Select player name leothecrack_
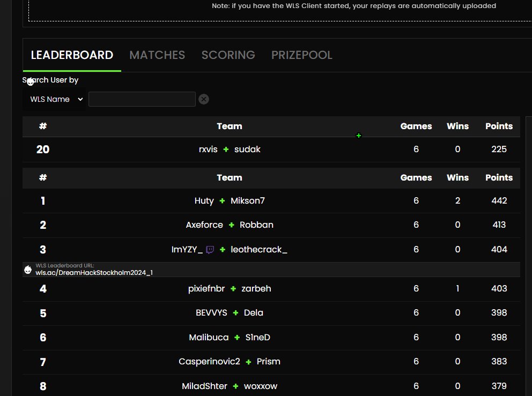Viewport: 532px width, 396px height. (259, 250)
